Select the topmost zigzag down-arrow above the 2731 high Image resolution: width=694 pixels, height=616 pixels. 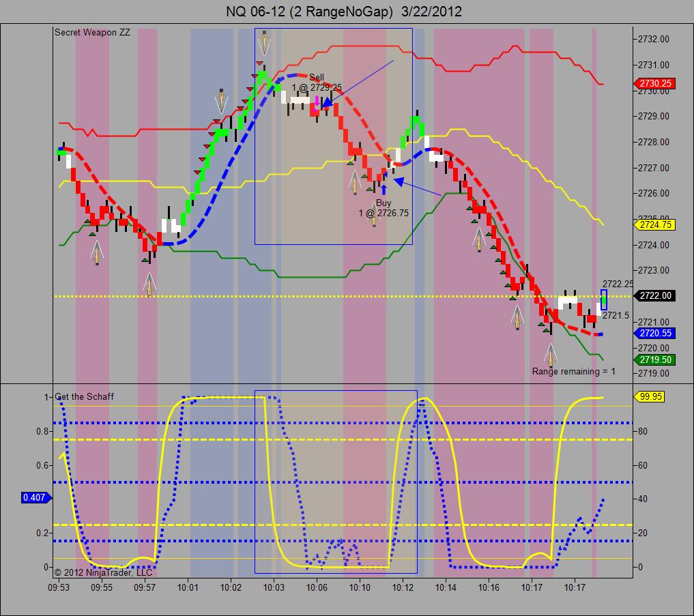click(265, 43)
